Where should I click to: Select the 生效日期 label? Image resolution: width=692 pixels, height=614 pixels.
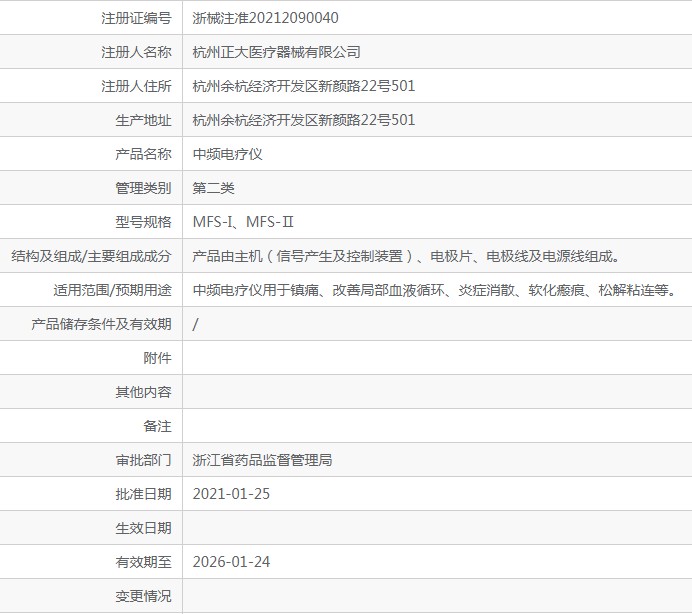pos(143,528)
